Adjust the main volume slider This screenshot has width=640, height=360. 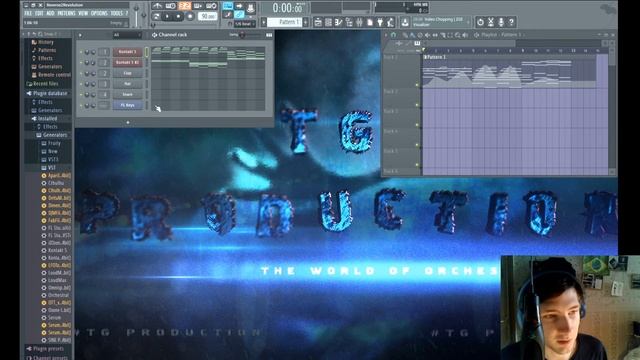pos(136,16)
